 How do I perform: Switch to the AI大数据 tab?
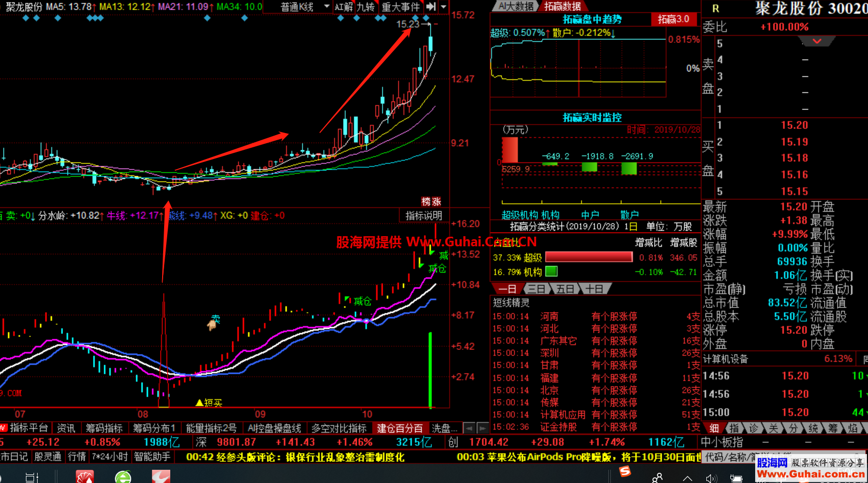tap(515, 6)
